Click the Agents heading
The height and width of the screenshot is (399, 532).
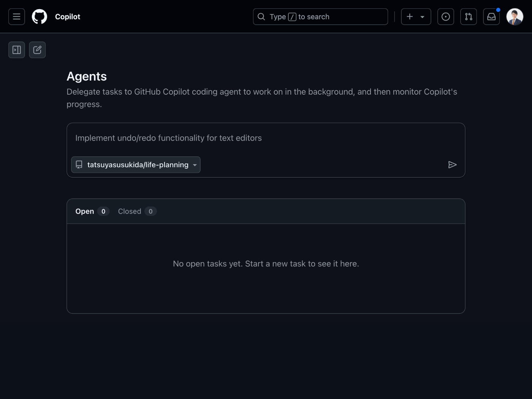pyautogui.click(x=87, y=76)
